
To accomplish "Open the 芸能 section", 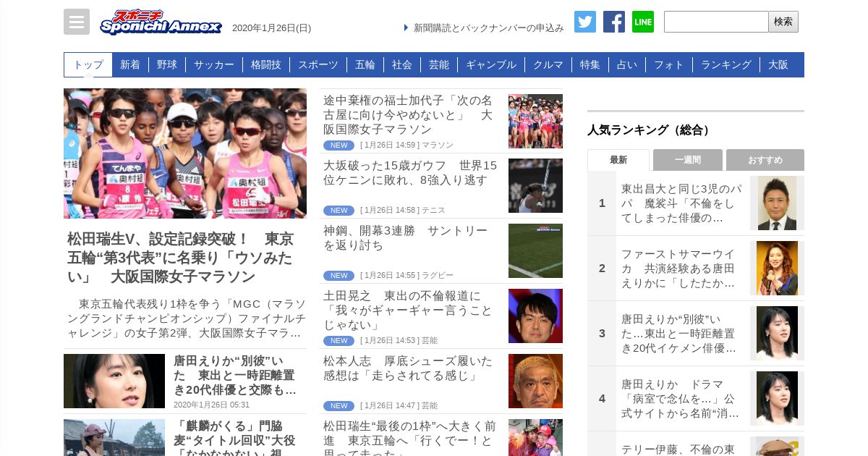I will click(439, 64).
